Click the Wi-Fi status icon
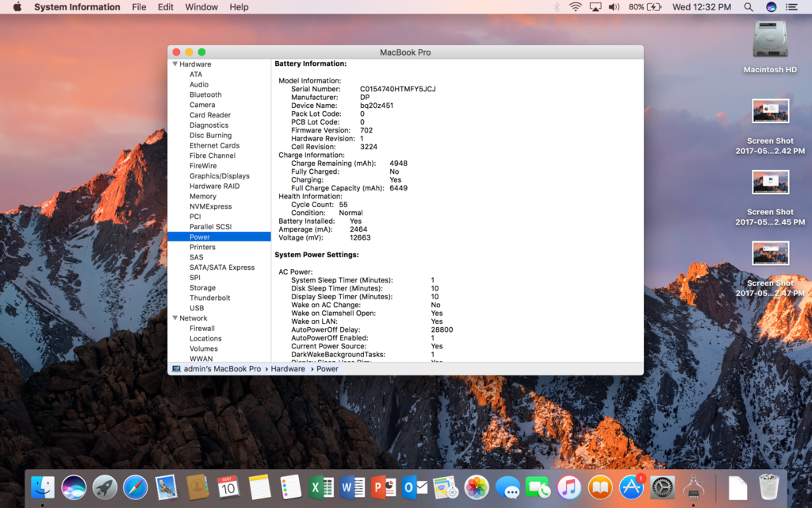The width and height of the screenshot is (812, 508). (576, 6)
